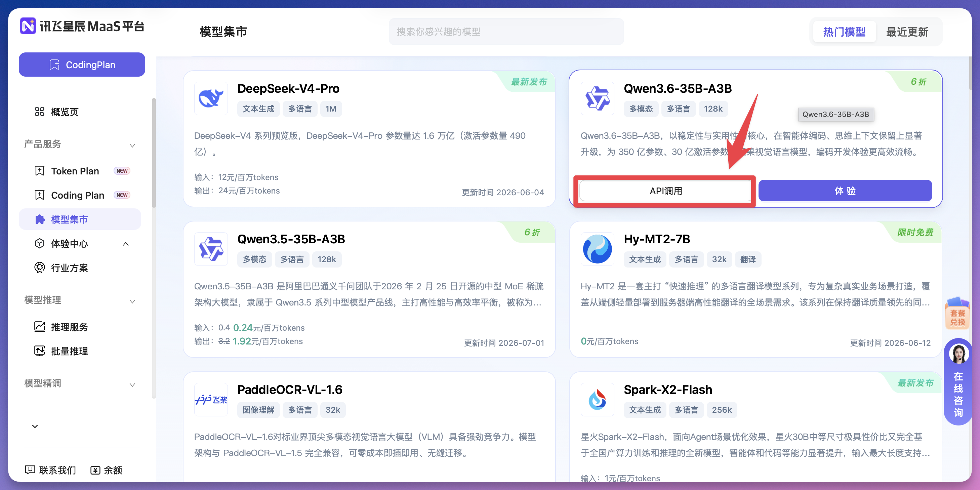Click the 推理服务 chart icon
This screenshot has width=980, height=490.
[40, 327]
